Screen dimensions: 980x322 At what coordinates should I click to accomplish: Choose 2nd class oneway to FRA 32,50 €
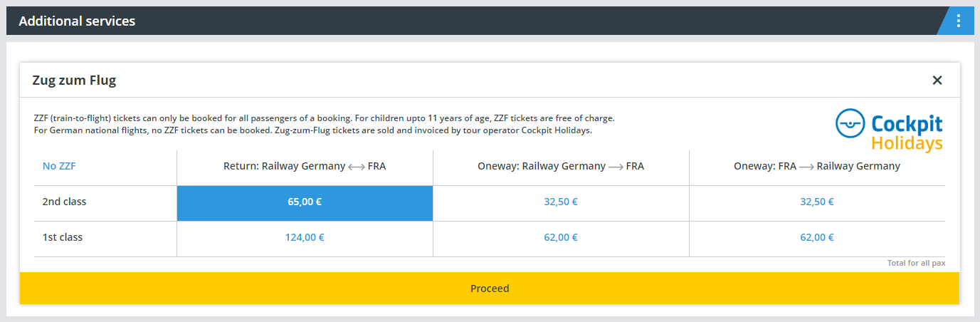tap(561, 202)
